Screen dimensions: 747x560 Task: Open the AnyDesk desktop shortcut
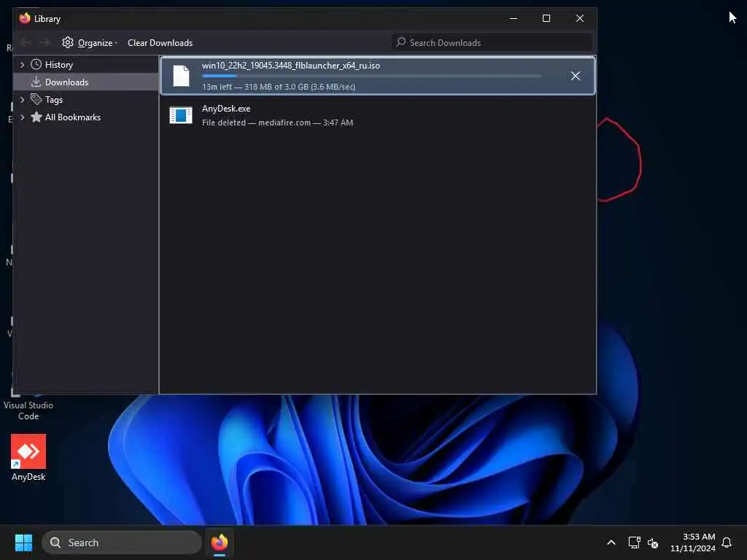(x=28, y=457)
